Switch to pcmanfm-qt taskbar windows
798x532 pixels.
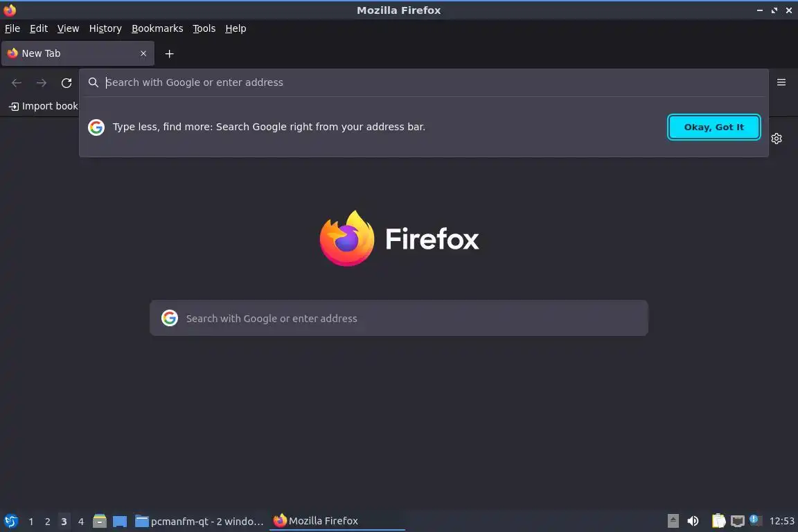click(x=199, y=522)
